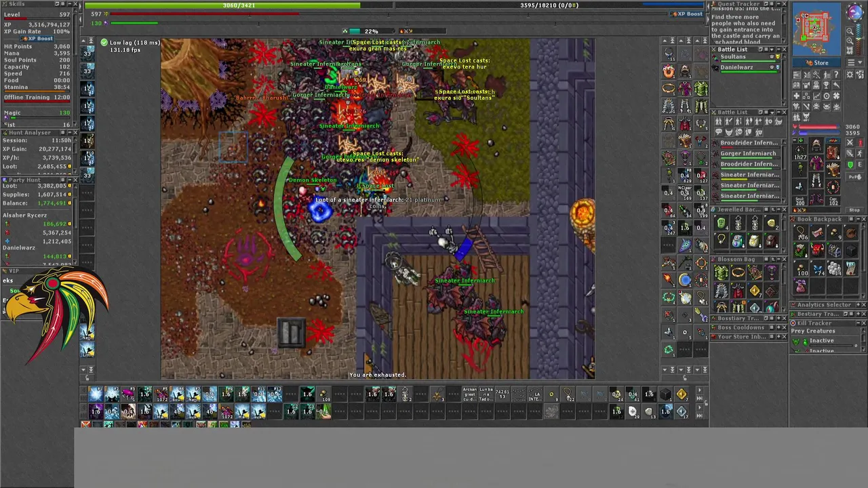Select the golden ring in Blossom Bag

pyautogui.click(x=738, y=272)
